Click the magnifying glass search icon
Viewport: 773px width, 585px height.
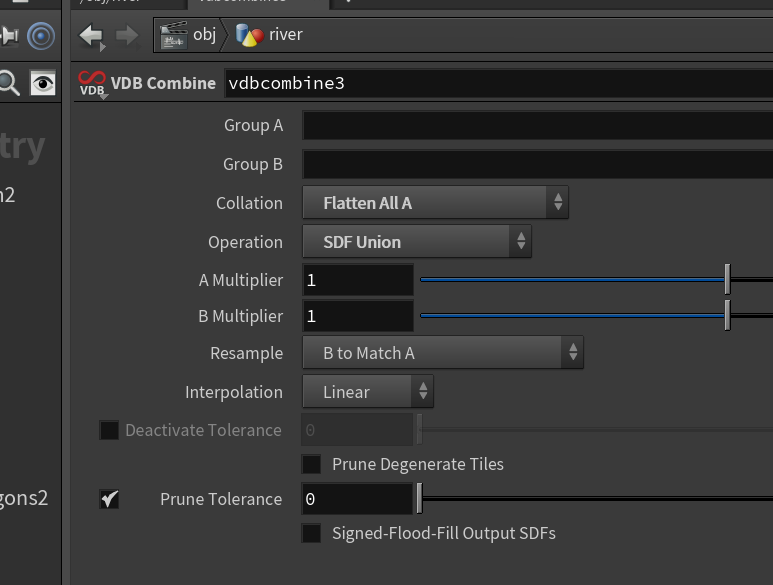pyautogui.click(x=9, y=83)
